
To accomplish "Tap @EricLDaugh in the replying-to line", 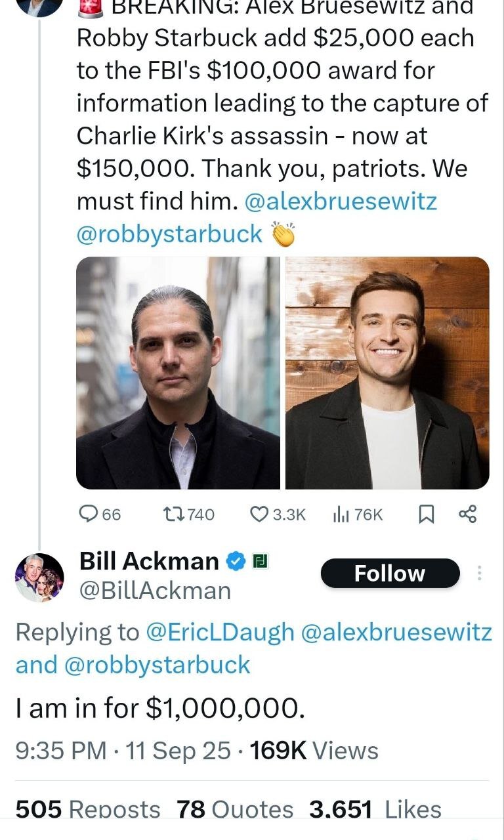I will pos(220,632).
